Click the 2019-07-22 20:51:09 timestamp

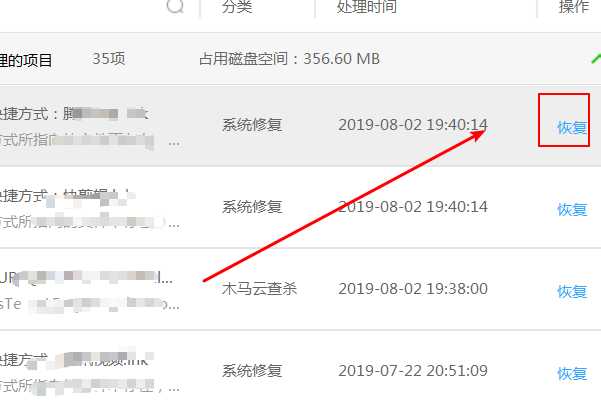413,371
